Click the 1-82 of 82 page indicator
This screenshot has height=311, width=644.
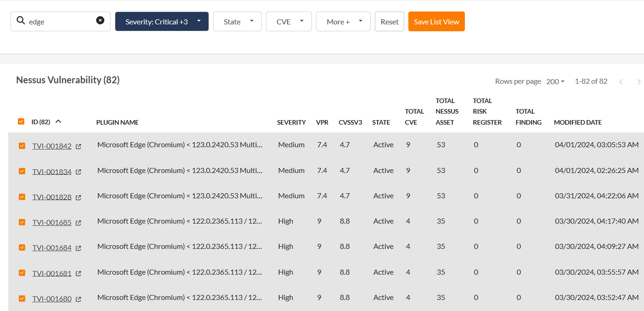click(591, 81)
